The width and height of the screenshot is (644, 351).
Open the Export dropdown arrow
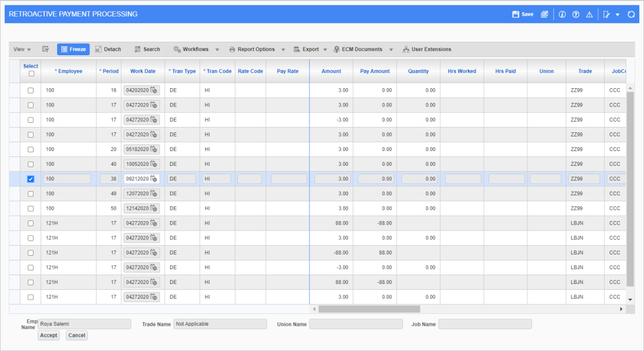tap(325, 50)
